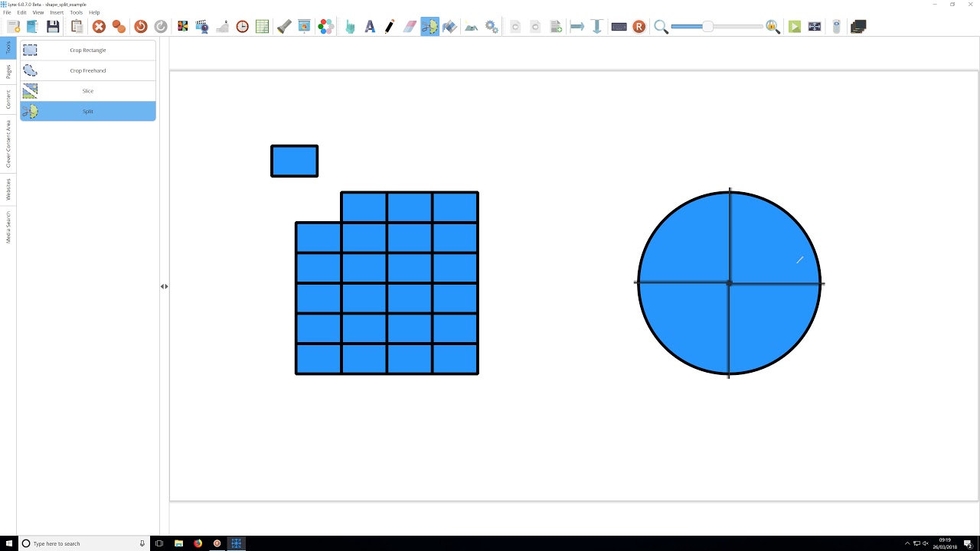Screen dimensions: 980x551
Task: Click the open file book icon
Action: pyautogui.click(x=32, y=27)
